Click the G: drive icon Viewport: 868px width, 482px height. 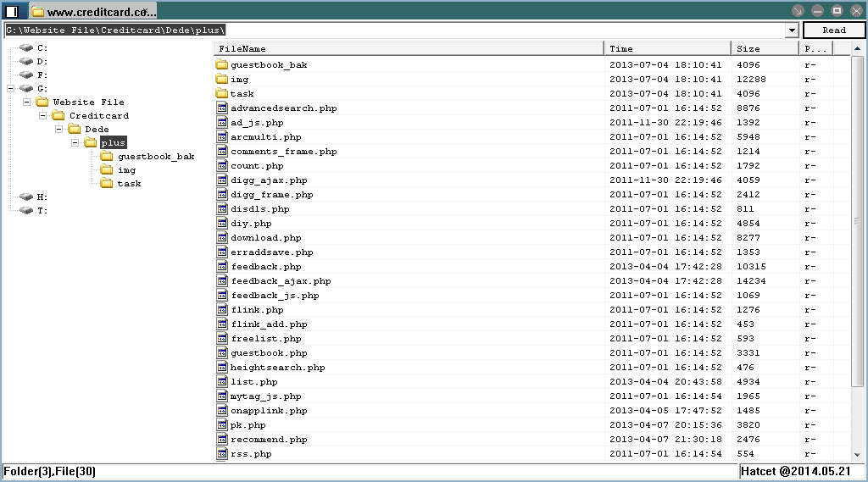26,89
